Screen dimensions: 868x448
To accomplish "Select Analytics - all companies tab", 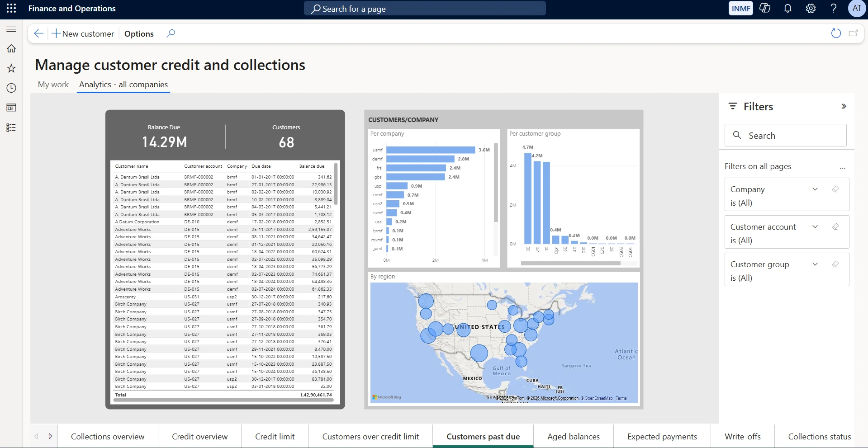I will click(123, 85).
